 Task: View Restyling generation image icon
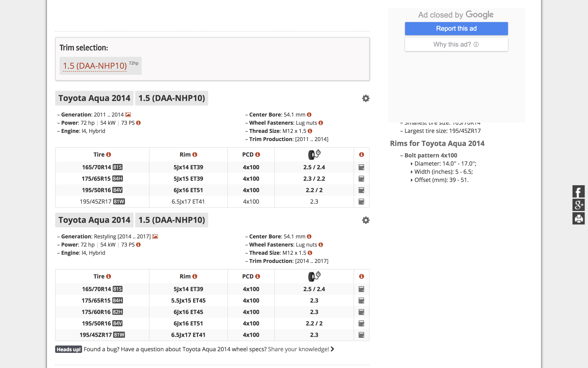pos(155,237)
